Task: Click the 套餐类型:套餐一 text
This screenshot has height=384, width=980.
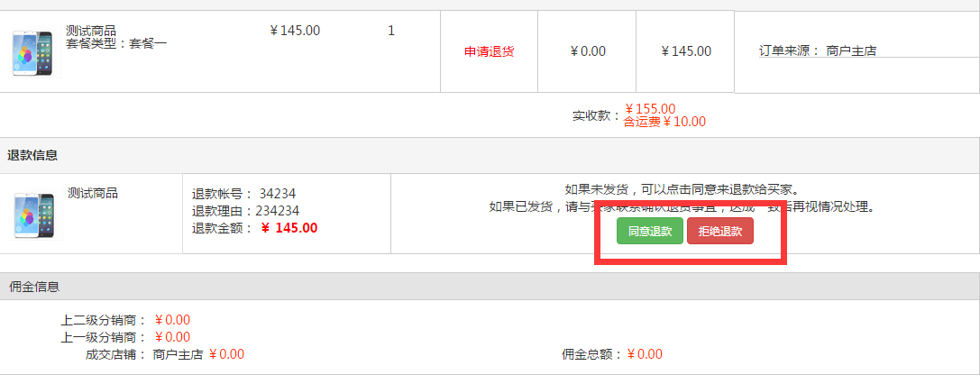Action: click(x=116, y=43)
